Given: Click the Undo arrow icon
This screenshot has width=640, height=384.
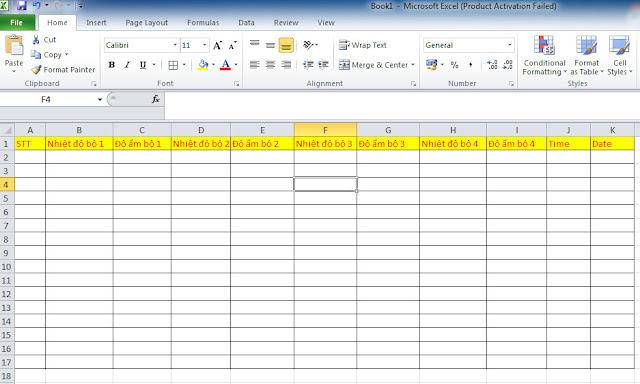Looking at the screenshot, I should [x=37, y=6].
